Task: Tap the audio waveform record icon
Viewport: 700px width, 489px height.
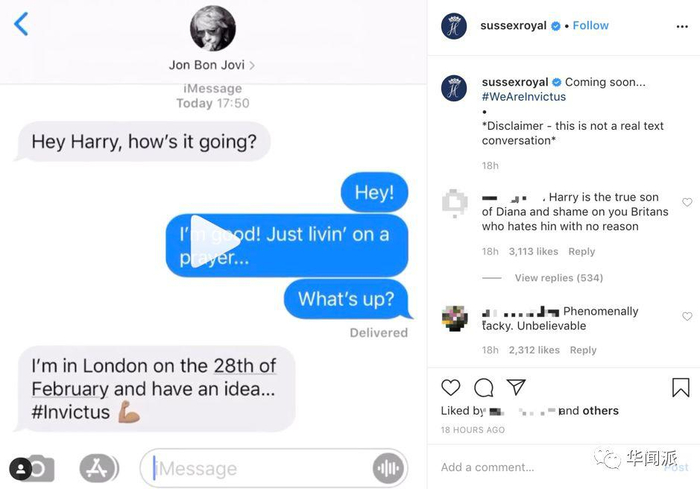Action: tap(388, 468)
